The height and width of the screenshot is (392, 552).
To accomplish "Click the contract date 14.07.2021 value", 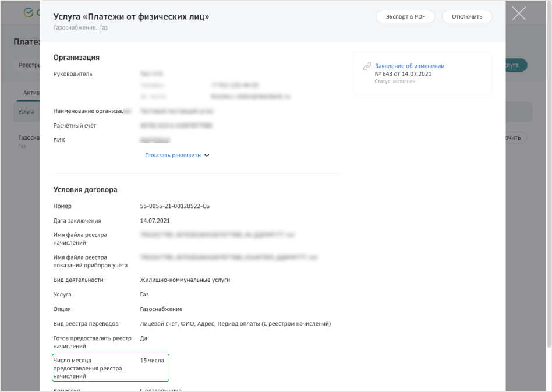I will coord(154,221).
